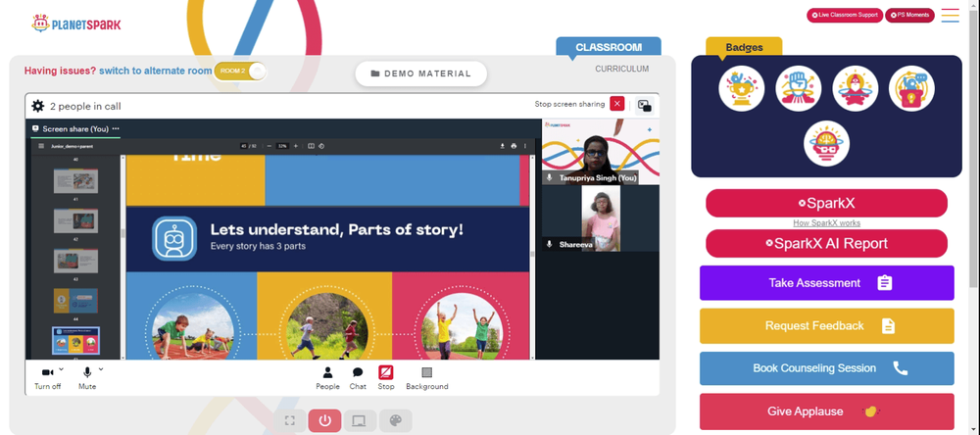Open DEMO MATERIAL folder
The height and width of the screenshot is (435, 980).
420,73
